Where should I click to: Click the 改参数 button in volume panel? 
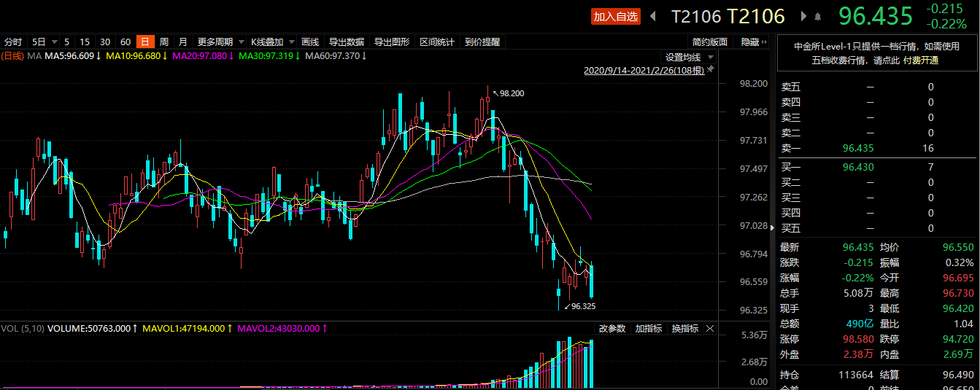[612, 329]
